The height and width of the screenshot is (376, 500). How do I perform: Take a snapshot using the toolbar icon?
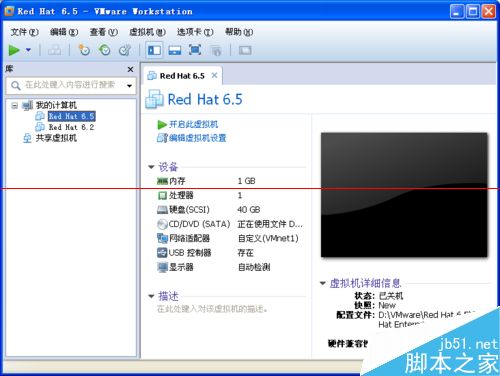coord(84,50)
